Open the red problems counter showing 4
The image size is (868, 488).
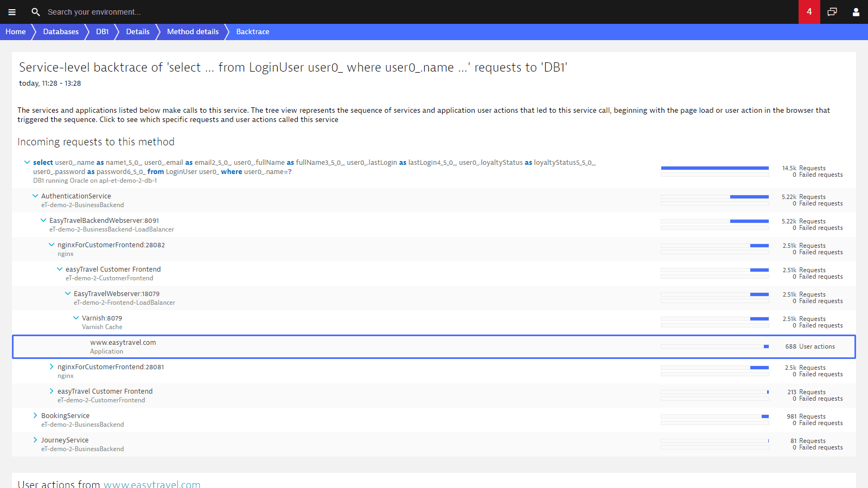coord(809,12)
